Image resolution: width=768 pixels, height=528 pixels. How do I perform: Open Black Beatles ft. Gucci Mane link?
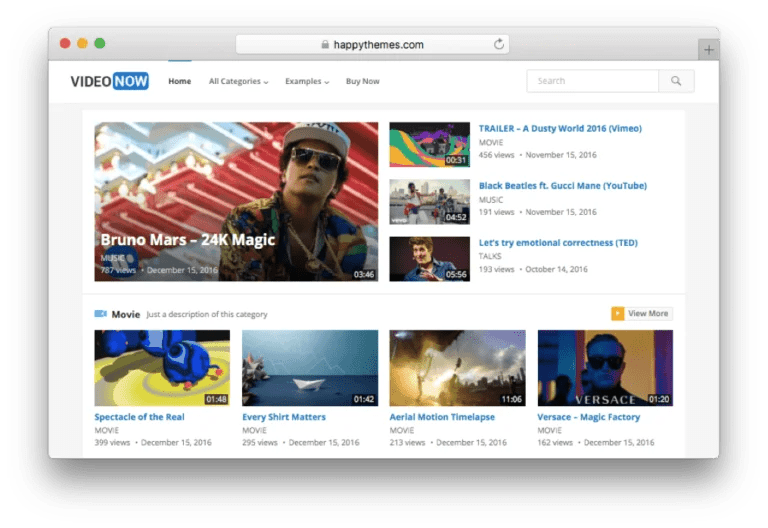click(x=563, y=186)
